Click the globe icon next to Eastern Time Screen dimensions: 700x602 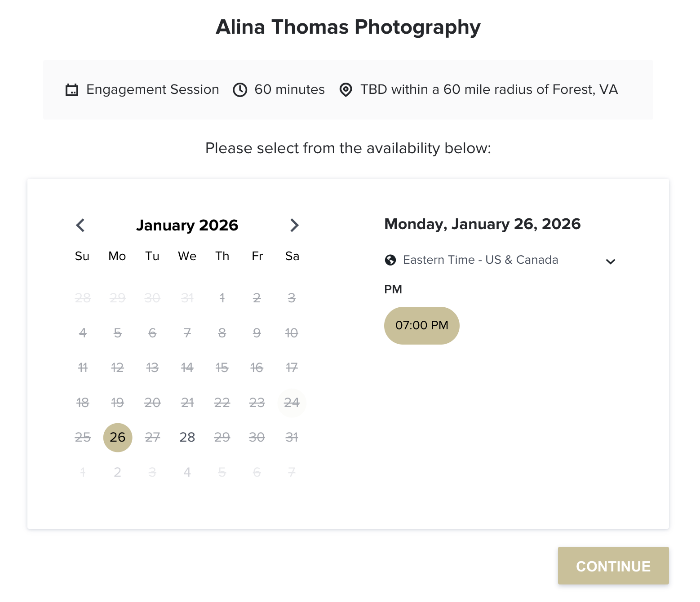pyautogui.click(x=391, y=260)
